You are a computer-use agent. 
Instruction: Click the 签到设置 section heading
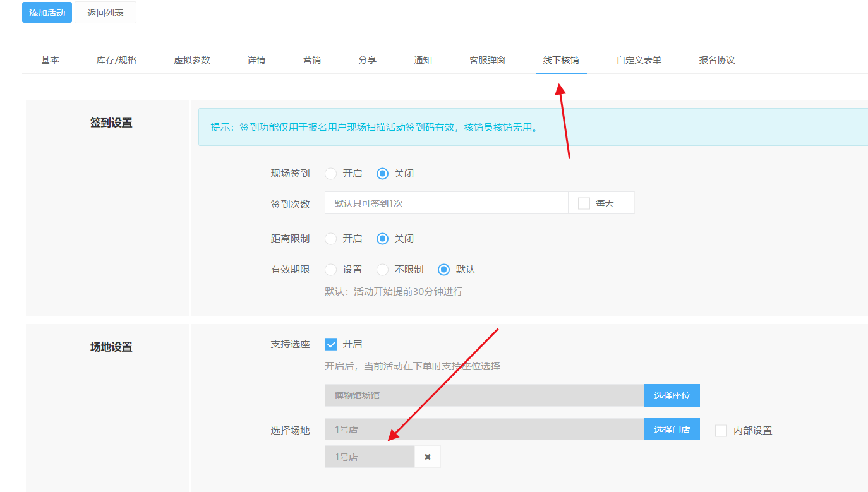(111, 123)
